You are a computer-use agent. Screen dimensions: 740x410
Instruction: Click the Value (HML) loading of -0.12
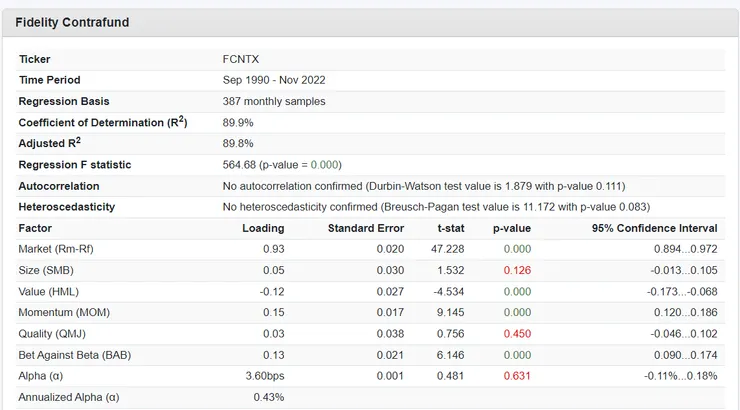271,291
